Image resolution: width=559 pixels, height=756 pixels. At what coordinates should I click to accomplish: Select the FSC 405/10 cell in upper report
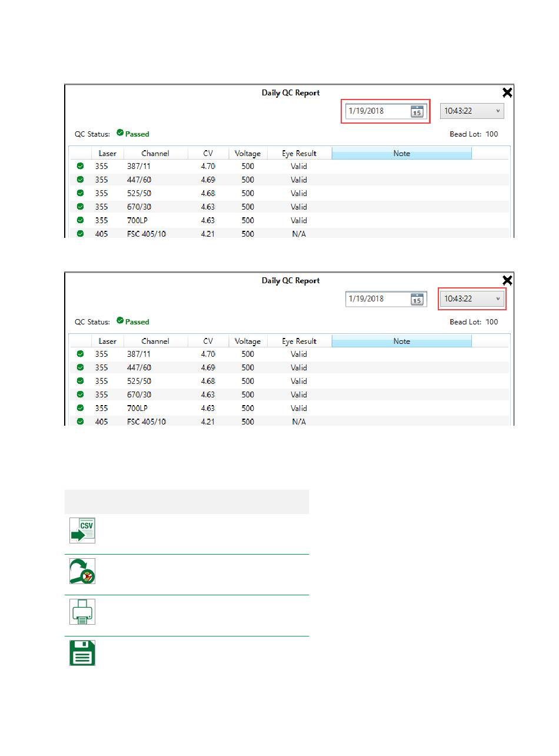pyautogui.click(x=147, y=234)
